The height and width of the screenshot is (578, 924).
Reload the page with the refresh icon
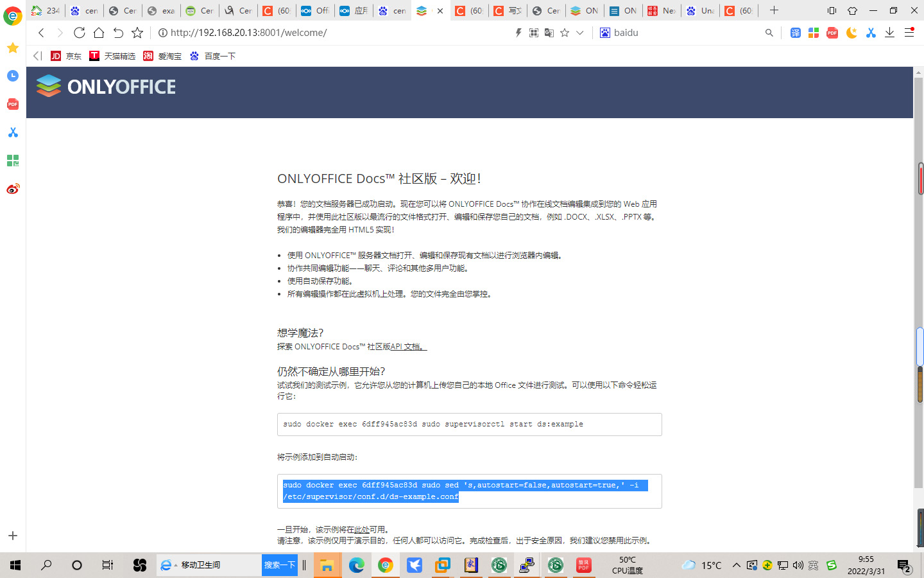pos(80,33)
